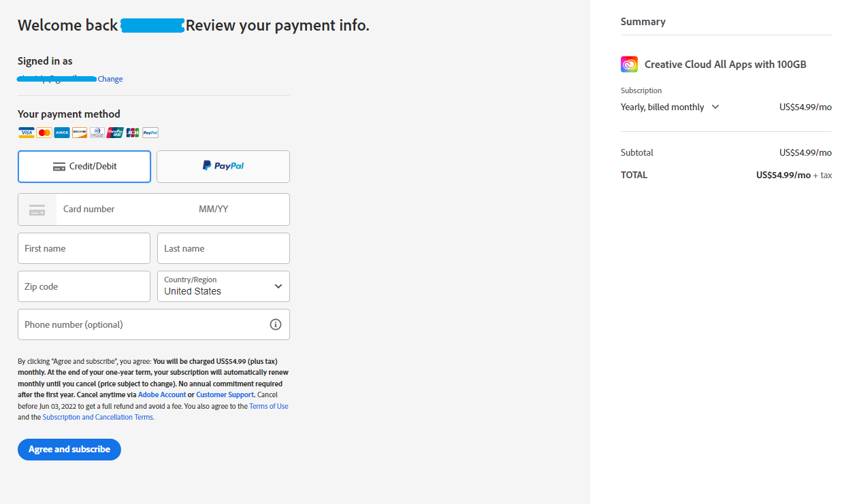Screen dimensions: 857x504
Task: Expand the Yearly, billed monthly subscription dropdown
Action: [670, 107]
